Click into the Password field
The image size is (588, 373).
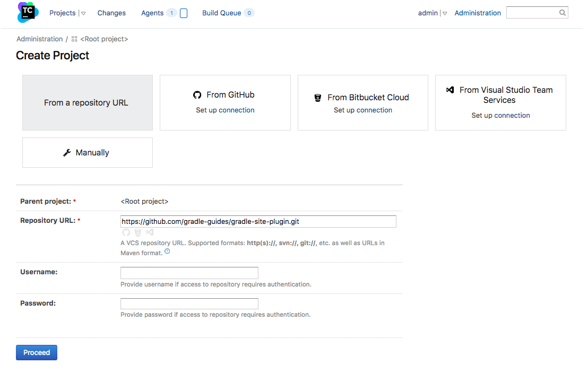[x=189, y=304]
